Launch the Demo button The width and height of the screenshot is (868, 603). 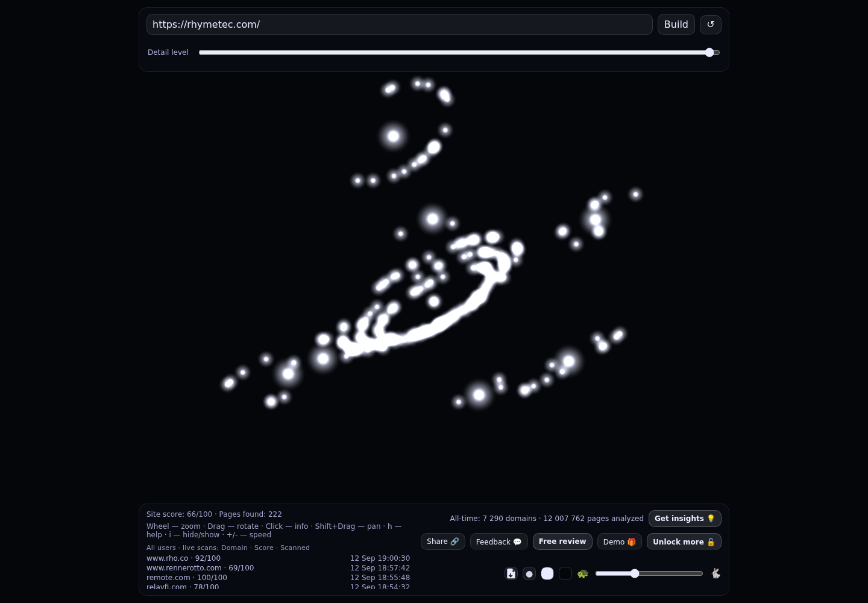(x=620, y=541)
